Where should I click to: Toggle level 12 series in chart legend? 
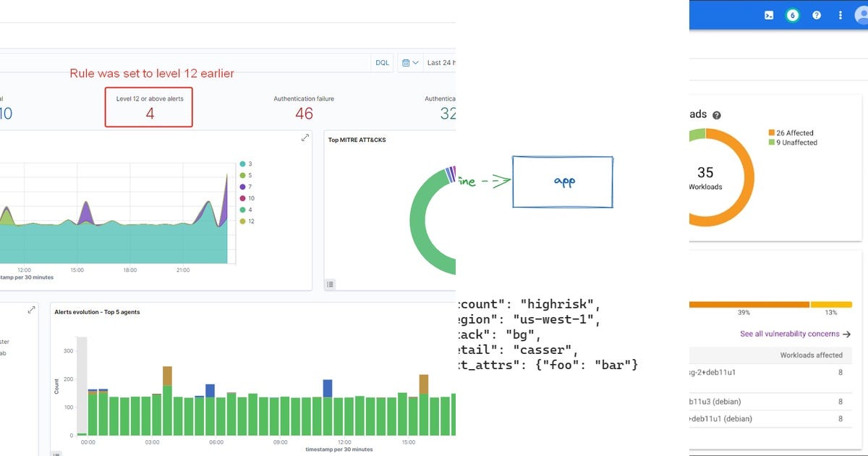point(247,221)
